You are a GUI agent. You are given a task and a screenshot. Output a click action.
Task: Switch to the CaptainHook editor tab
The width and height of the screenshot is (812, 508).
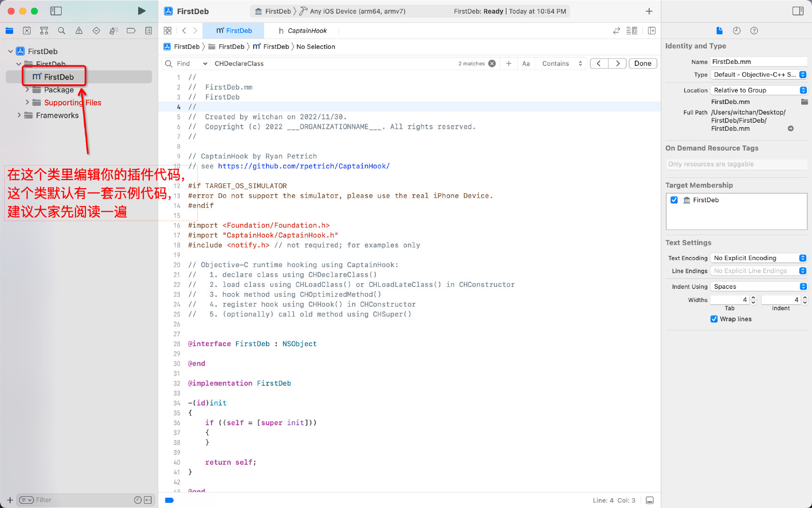(302, 31)
